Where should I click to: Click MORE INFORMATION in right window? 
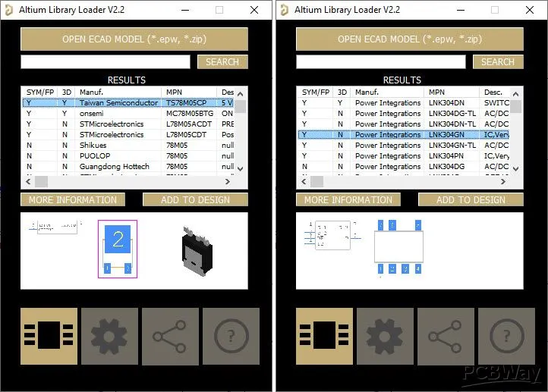(348, 199)
